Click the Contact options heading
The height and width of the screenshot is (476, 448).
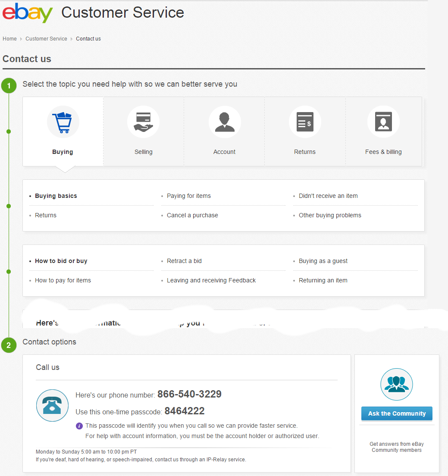point(50,342)
